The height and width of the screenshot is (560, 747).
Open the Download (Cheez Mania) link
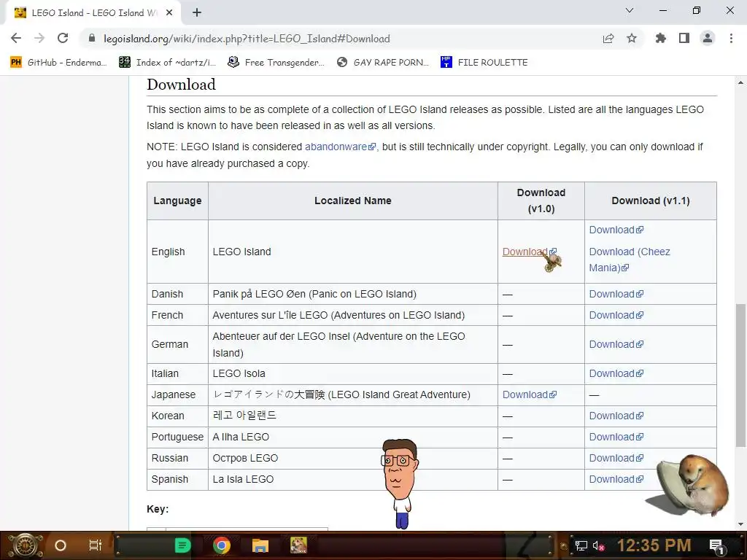[630, 260]
